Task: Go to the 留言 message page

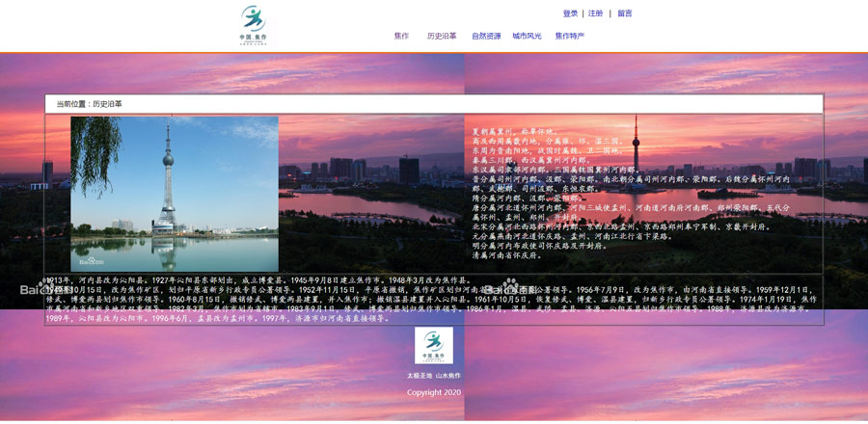Action: (x=625, y=13)
